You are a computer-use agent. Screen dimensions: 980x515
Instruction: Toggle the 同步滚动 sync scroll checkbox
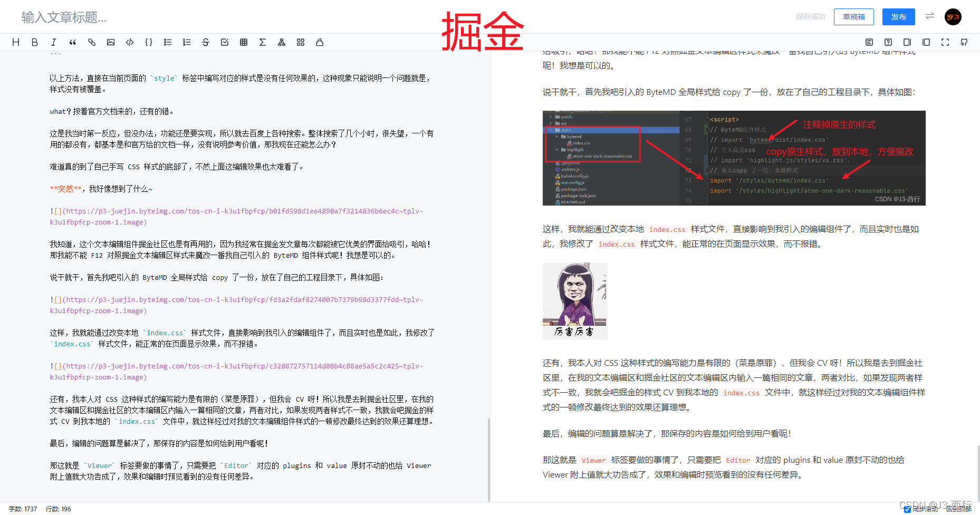pyautogui.click(x=907, y=509)
